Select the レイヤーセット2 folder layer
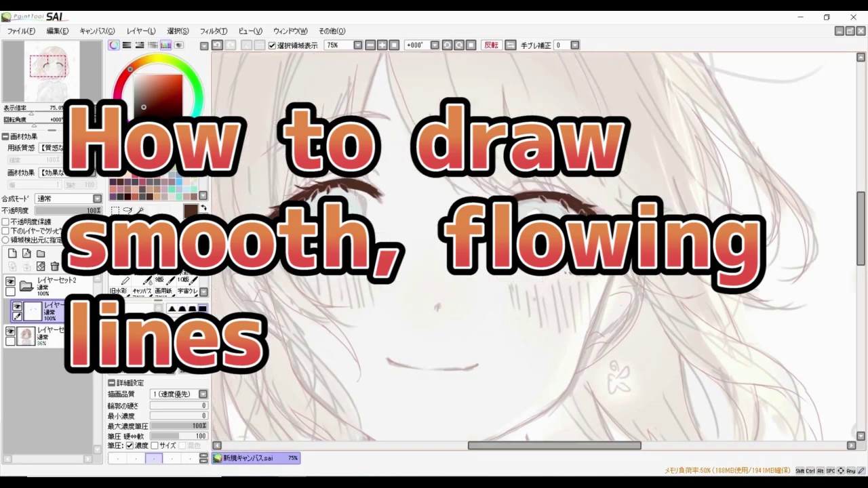868x488 pixels. 56,286
